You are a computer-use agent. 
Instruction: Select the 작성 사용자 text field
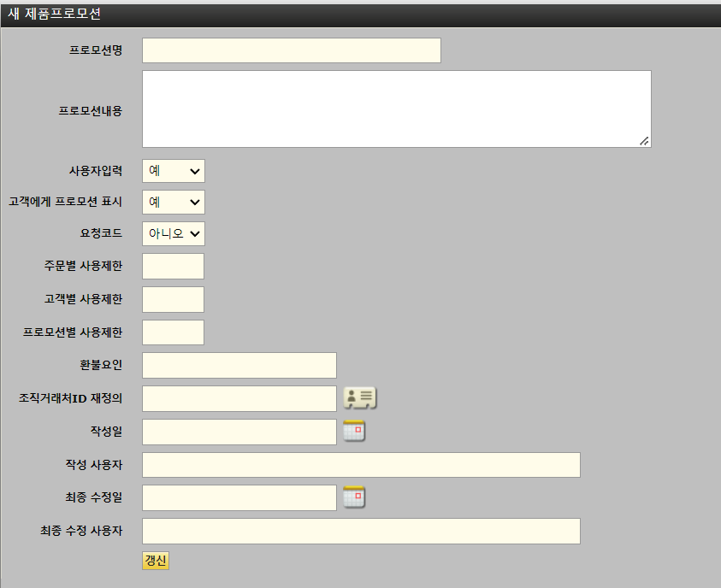(x=360, y=465)
